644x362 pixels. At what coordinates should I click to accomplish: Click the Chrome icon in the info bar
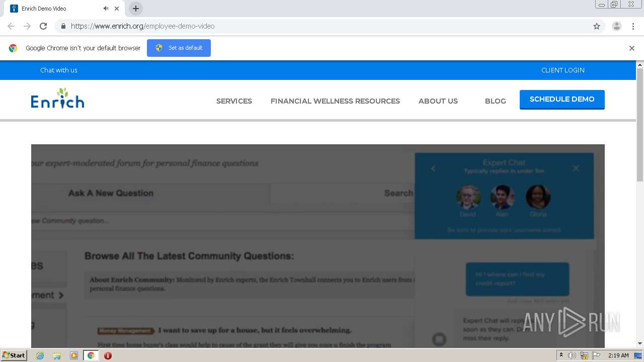(13, 48)
